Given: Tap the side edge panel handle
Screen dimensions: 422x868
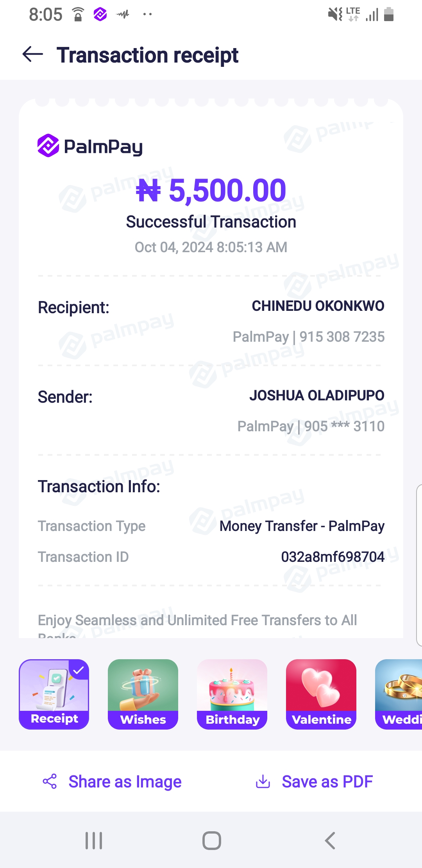Looking at the screenshot, I should 419,565.
